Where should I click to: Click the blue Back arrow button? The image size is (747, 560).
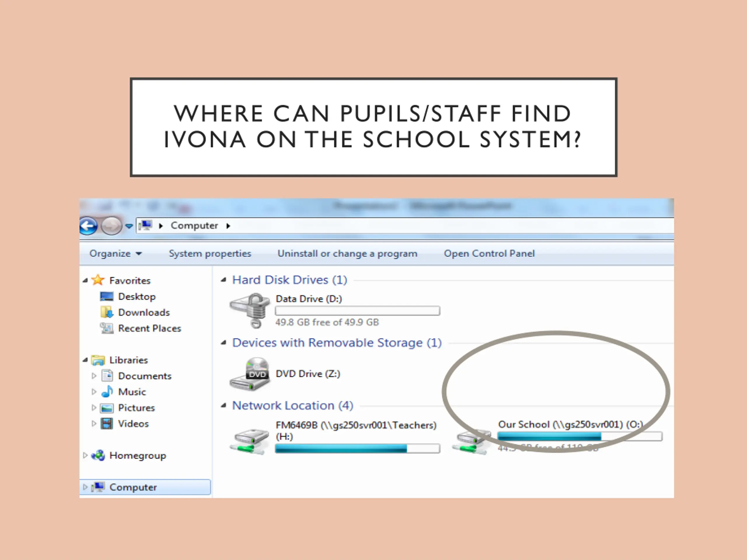click(88, 225)
